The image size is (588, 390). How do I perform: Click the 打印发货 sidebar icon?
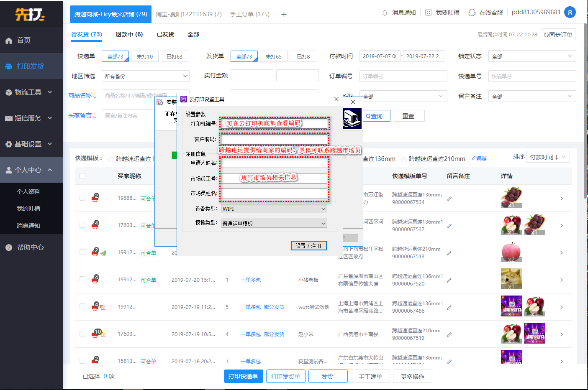click(8, 66)
